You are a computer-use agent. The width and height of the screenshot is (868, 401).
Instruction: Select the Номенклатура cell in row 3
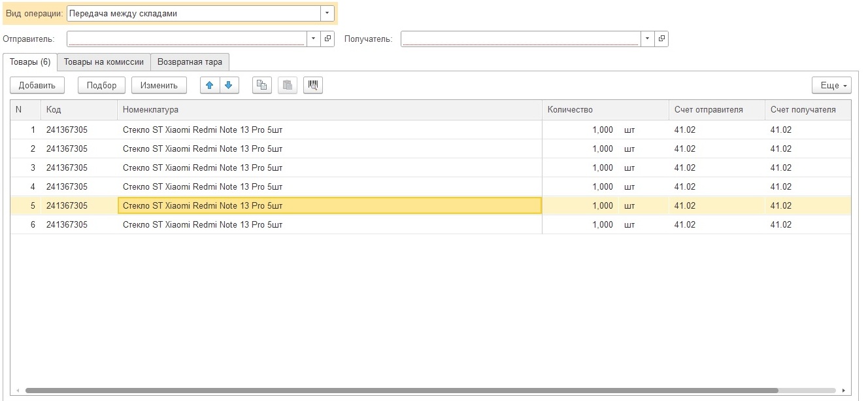coord(330,167)
